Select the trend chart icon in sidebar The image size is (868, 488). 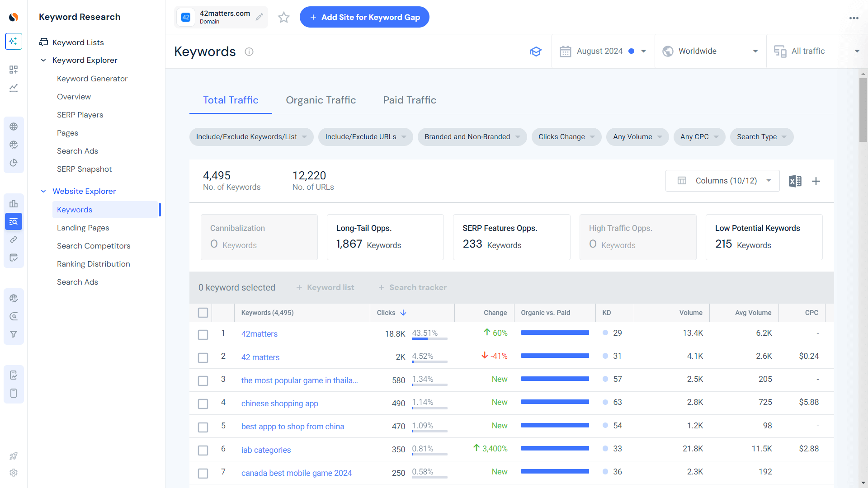coord(14,88)
